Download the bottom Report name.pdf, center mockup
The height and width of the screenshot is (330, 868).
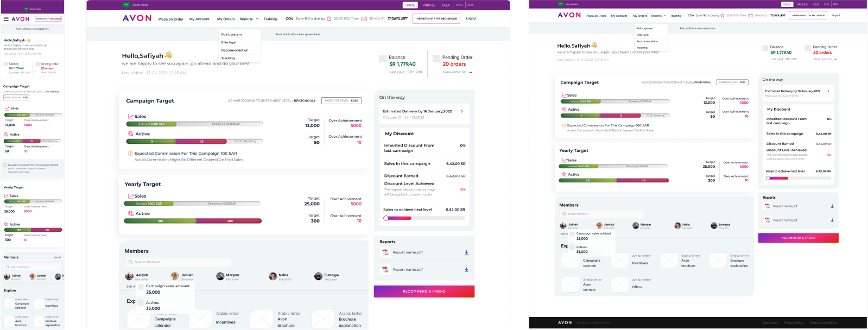[x=466, y=269]
